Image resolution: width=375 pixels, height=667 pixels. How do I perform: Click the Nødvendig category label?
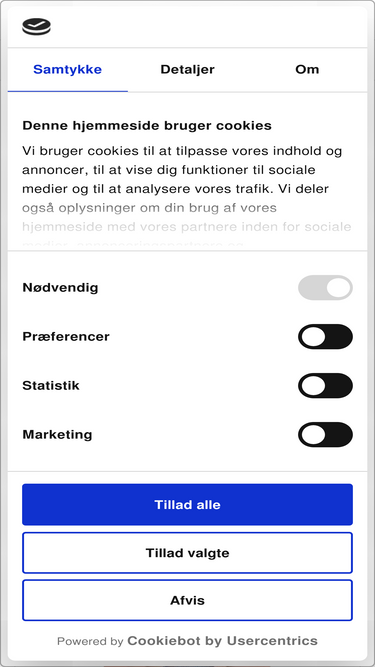[60, 288]
